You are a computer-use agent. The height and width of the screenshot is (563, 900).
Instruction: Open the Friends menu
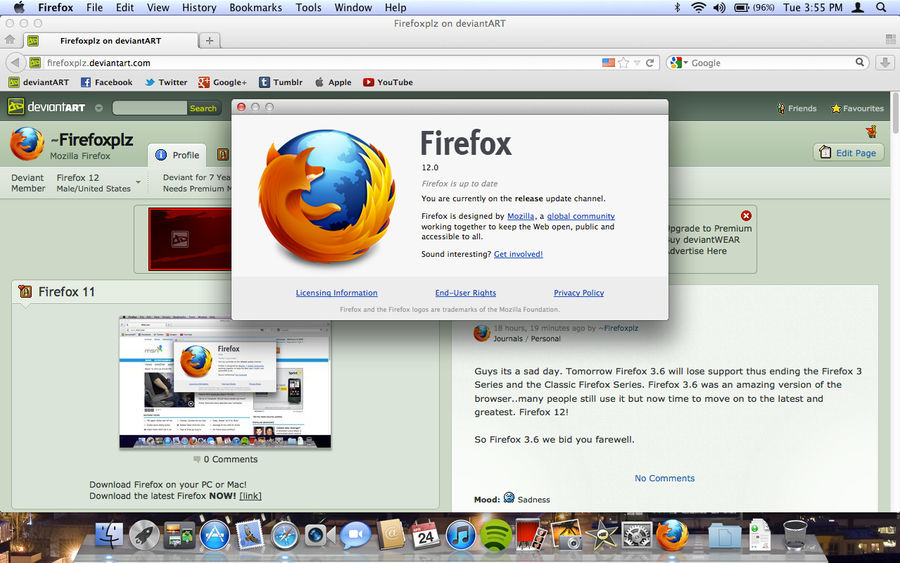[796, 108]
